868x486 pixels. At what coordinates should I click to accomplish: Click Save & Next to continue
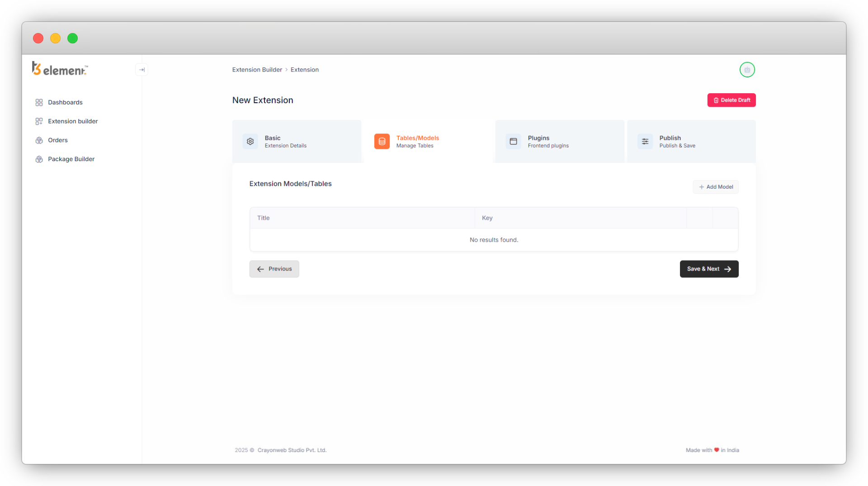click(x=709, y=269)
